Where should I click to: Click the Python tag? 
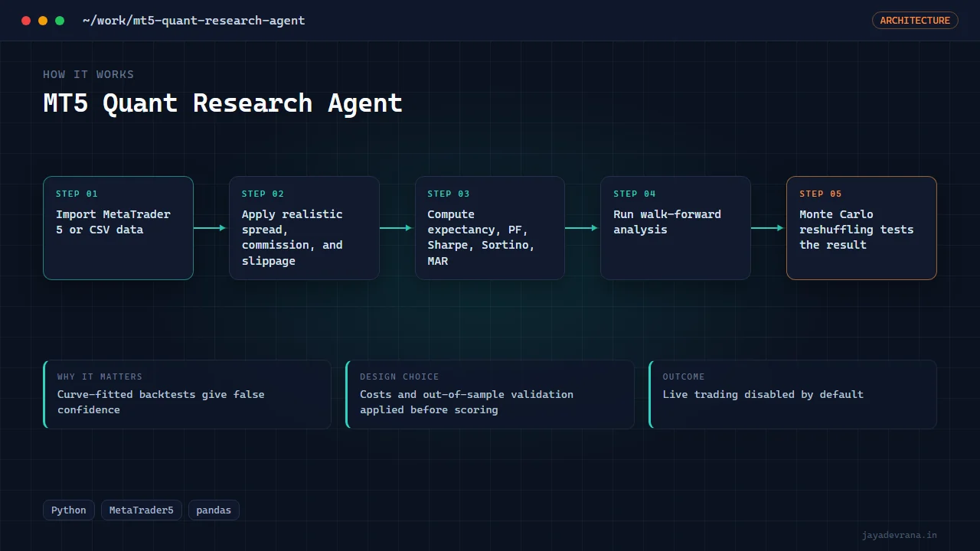(69, 510)
